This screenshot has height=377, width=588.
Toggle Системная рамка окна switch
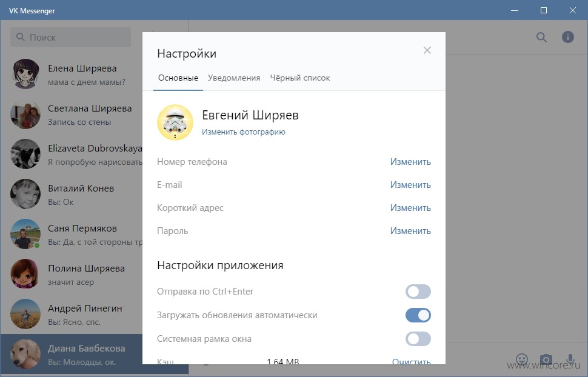click(418, 339)
